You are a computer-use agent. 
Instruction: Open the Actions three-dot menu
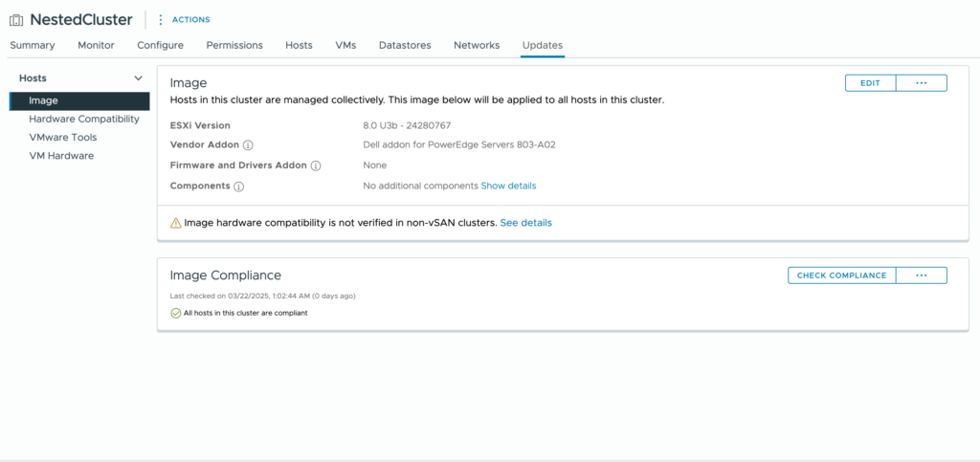(160, 19)
